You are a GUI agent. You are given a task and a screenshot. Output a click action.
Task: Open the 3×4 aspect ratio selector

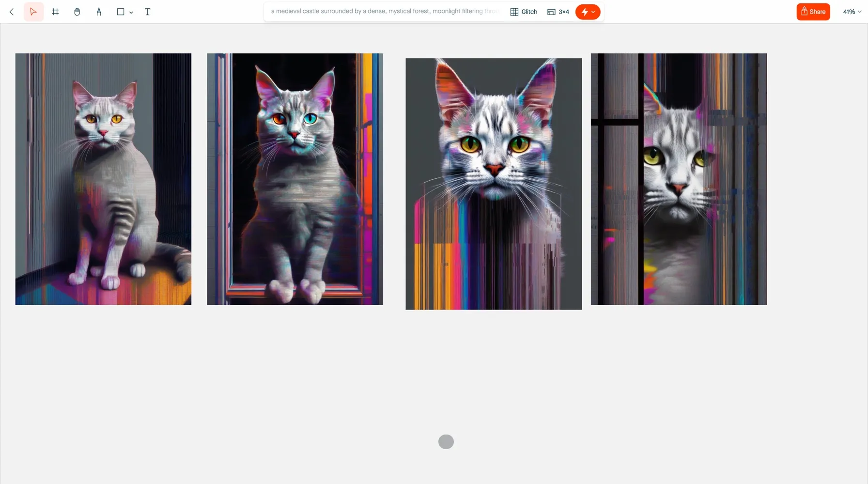[558, 12]
